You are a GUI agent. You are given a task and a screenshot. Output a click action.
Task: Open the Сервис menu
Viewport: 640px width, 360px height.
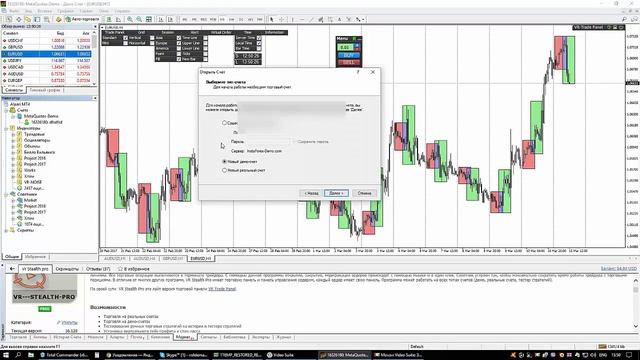[86, 11]
